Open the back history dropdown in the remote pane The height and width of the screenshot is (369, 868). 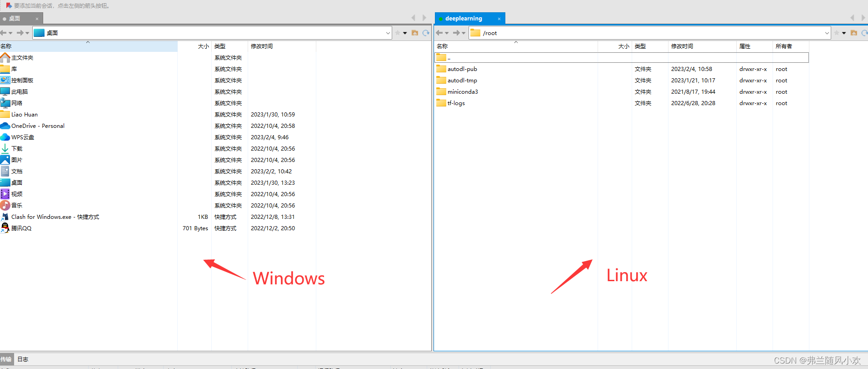tap(447, 33)
